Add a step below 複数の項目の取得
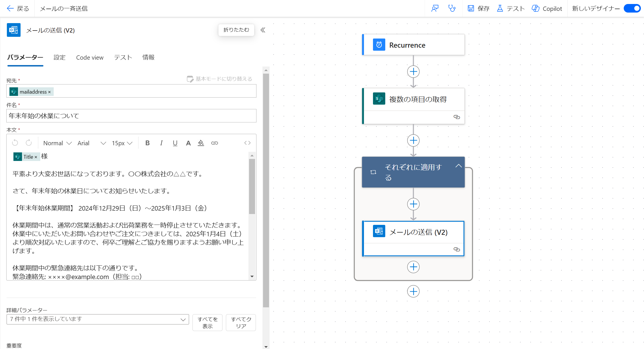 point(413,140)
